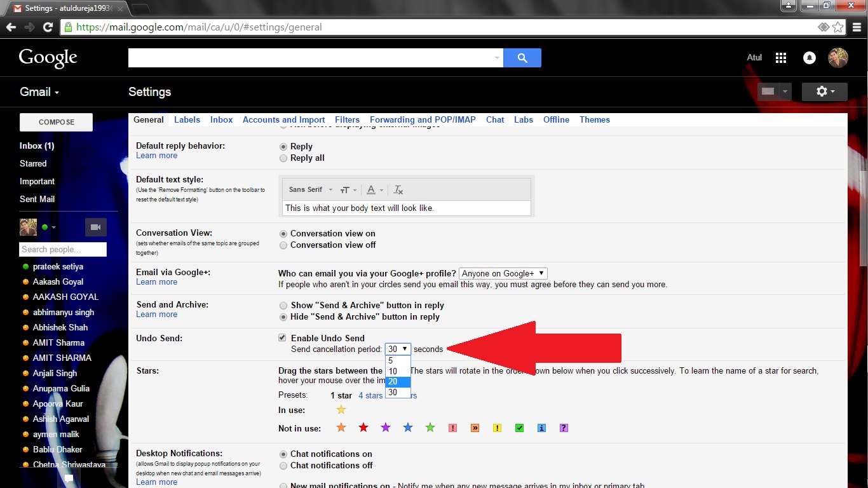Pick the blue info icon
Screen dimensions: 868x488
pyautogui.click(x=541, y=428)
